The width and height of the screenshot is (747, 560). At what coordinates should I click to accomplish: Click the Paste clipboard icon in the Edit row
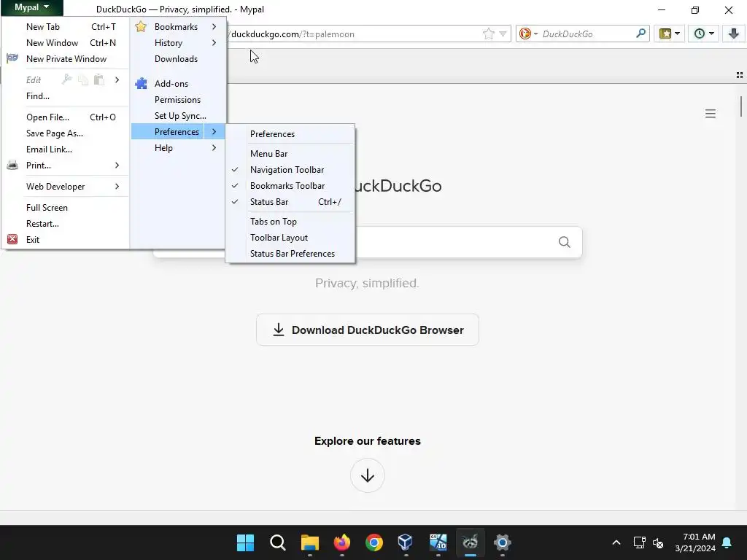(99, 79)
